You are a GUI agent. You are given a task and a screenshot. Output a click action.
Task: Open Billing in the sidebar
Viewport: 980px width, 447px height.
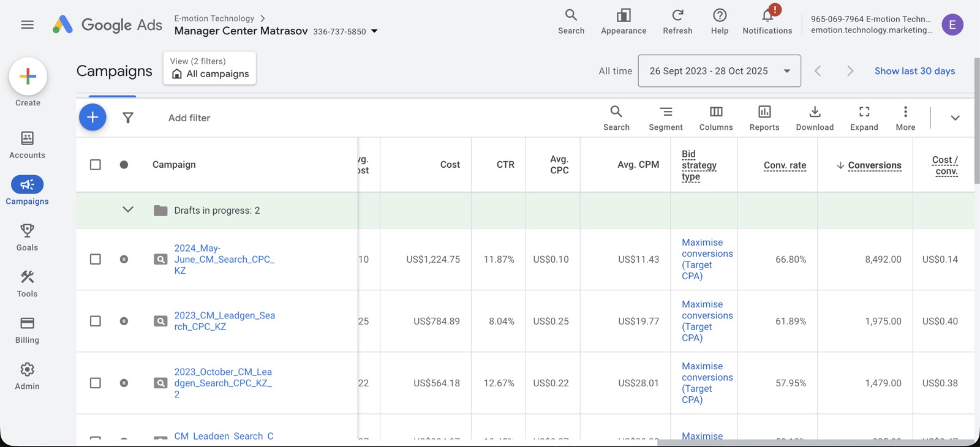pyautogui.click(x=27, y=330)
